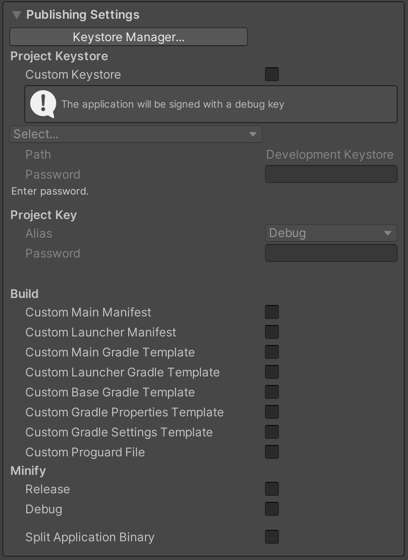Collapse the Publishing Settings section
Viewport: 408px width, 560px height.
pos(16,15)
